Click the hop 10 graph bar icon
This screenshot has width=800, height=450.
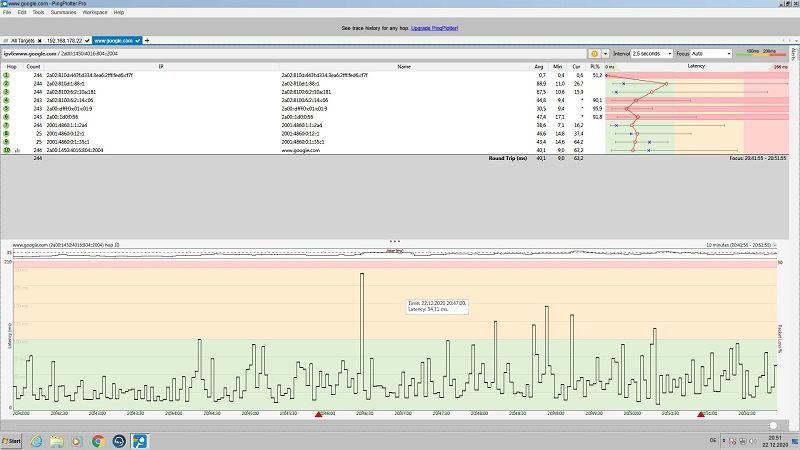(x=18, y=150)
